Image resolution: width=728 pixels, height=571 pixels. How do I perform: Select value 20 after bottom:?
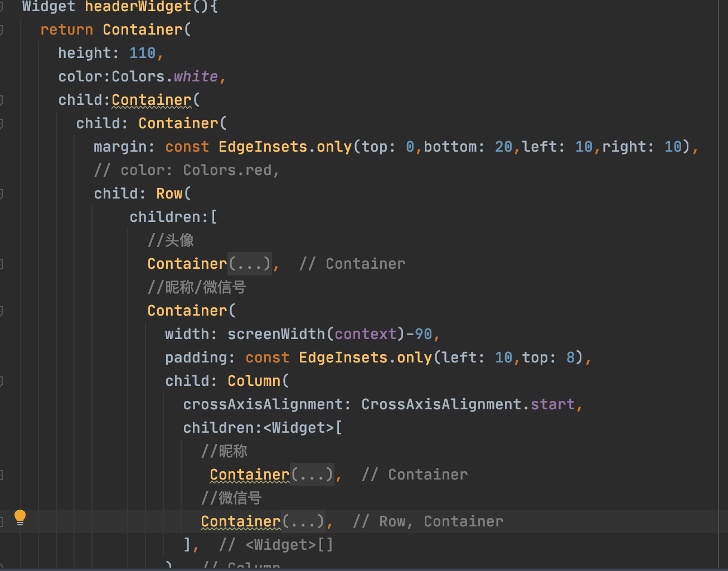point(504,147)
